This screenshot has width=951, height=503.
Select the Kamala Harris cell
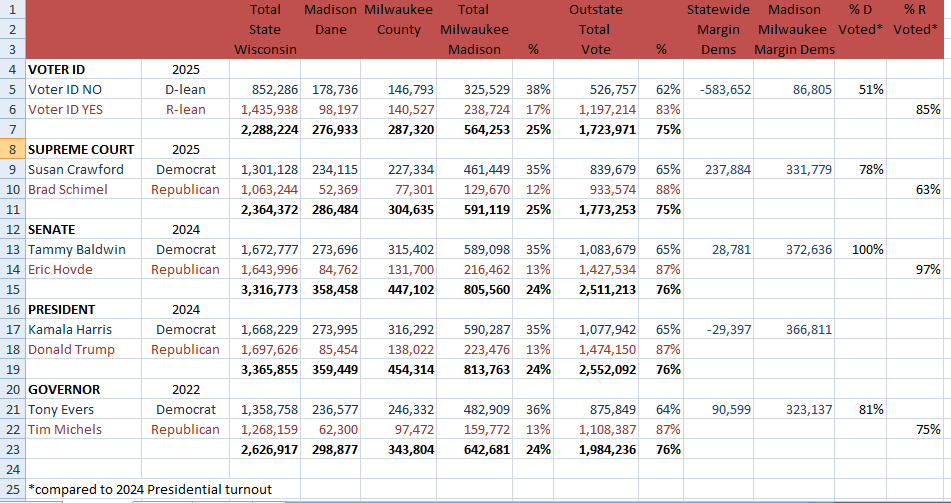pyautogui.click(x=84, y=329)
